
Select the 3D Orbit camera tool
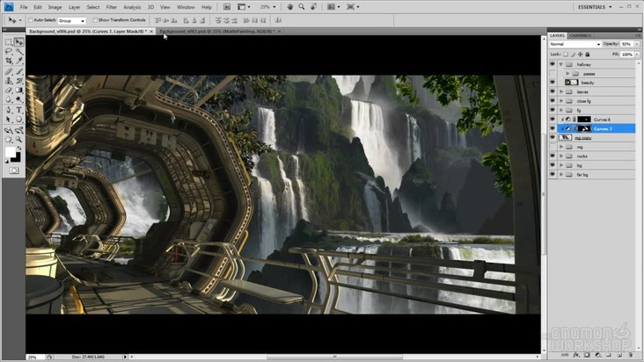pyautogui.click(x=18, y=130)
